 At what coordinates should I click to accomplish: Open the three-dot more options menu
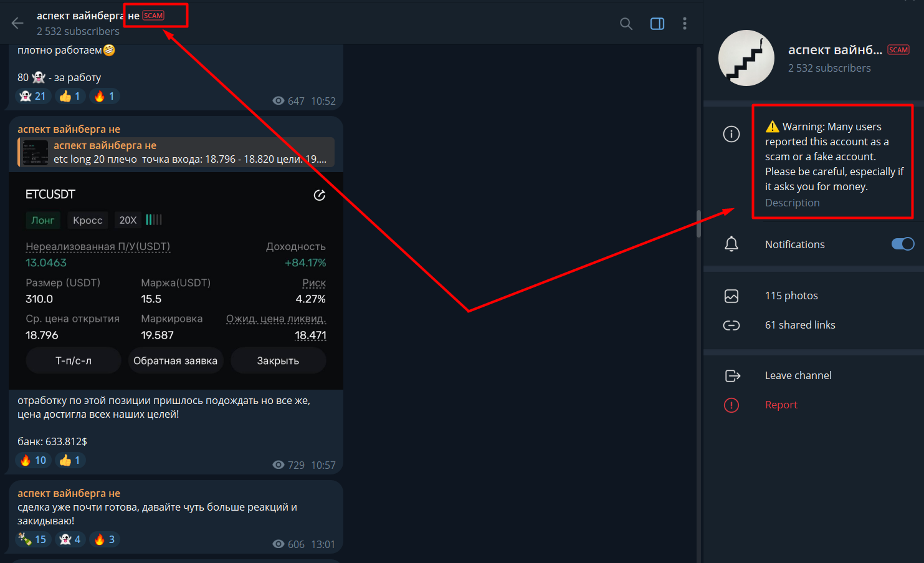[x=685, y=24]
